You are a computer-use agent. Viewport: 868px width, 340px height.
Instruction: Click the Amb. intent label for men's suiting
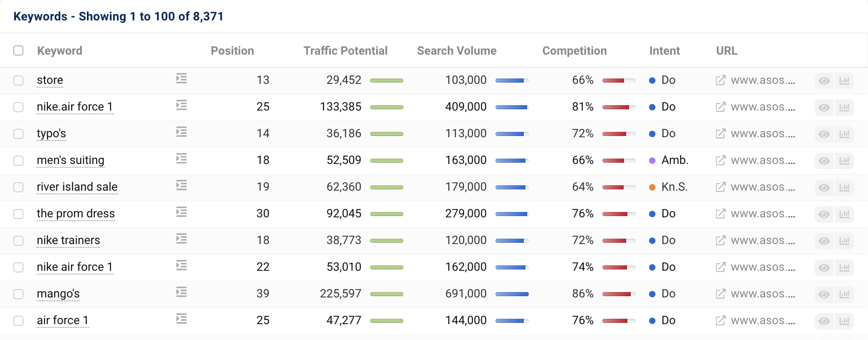click(675, 160)
